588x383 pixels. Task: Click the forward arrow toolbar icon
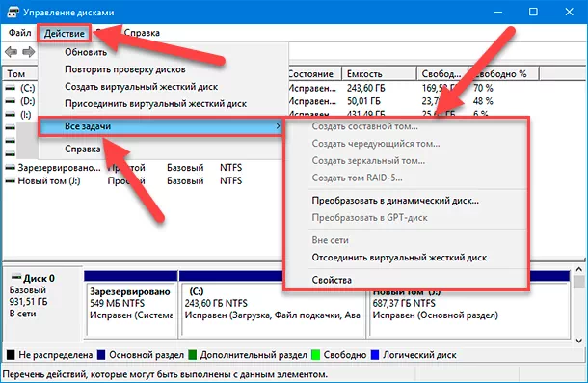[x=28, y=52]
